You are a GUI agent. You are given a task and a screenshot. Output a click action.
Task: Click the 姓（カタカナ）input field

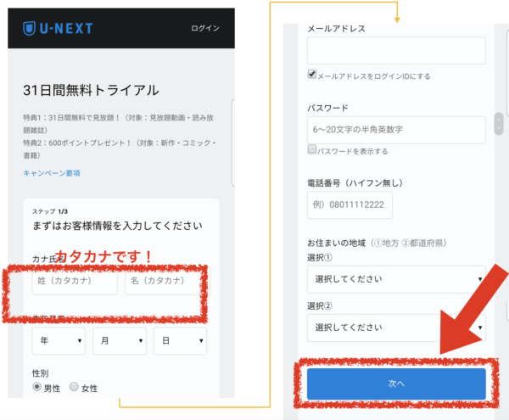75,281
